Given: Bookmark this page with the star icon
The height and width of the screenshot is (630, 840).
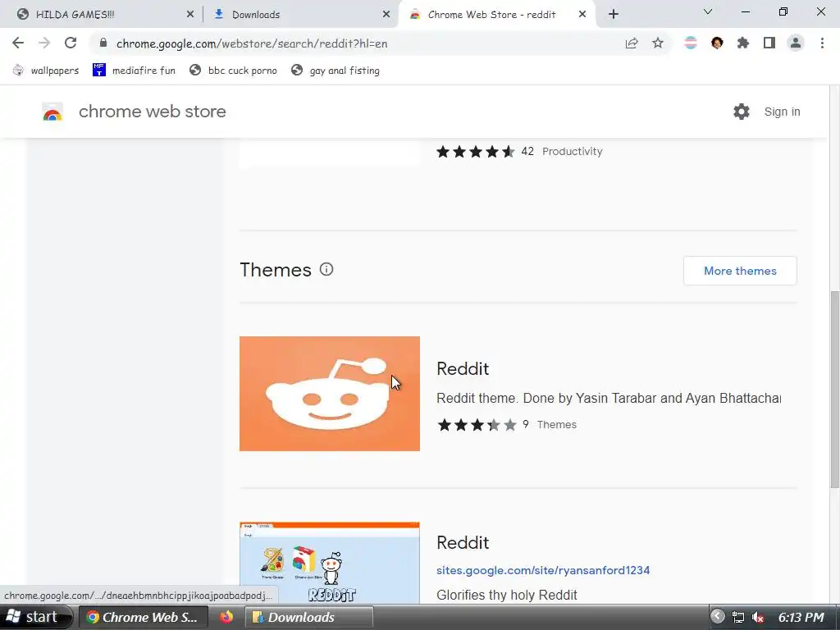Looking at the screenshot, I should [x=658, y=43].
